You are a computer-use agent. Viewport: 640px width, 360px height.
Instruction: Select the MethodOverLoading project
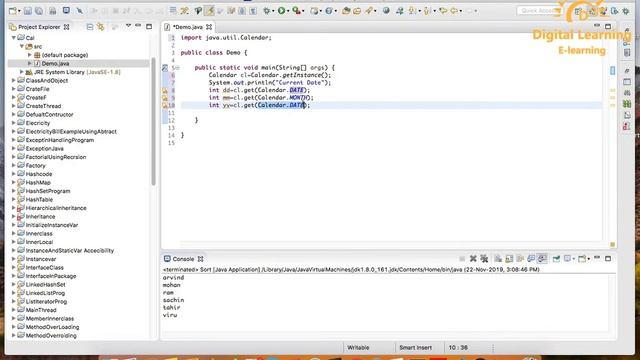click(52, 327)
